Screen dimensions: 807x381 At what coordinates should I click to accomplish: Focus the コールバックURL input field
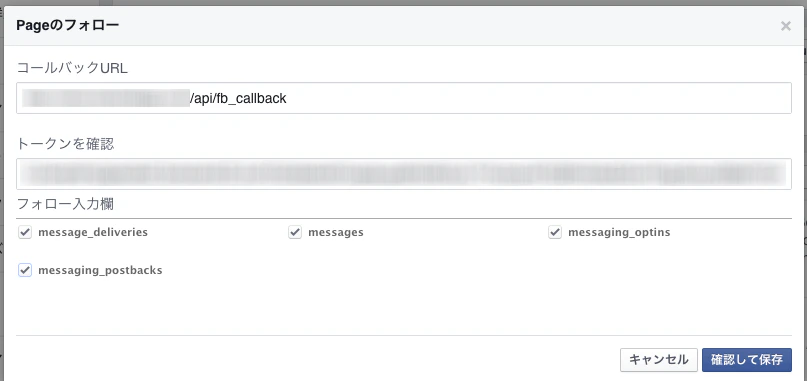pyautogui.click(x=404, y=98)
